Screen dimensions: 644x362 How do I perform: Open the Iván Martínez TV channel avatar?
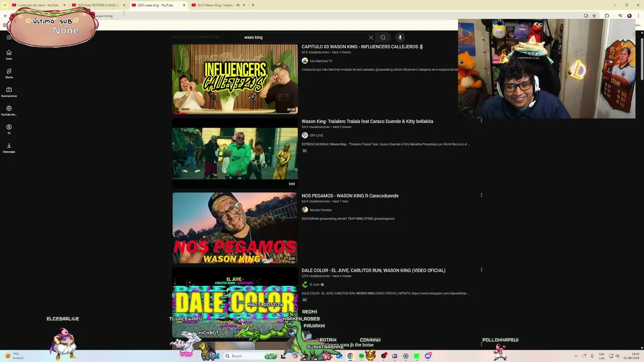pos(304,61)
